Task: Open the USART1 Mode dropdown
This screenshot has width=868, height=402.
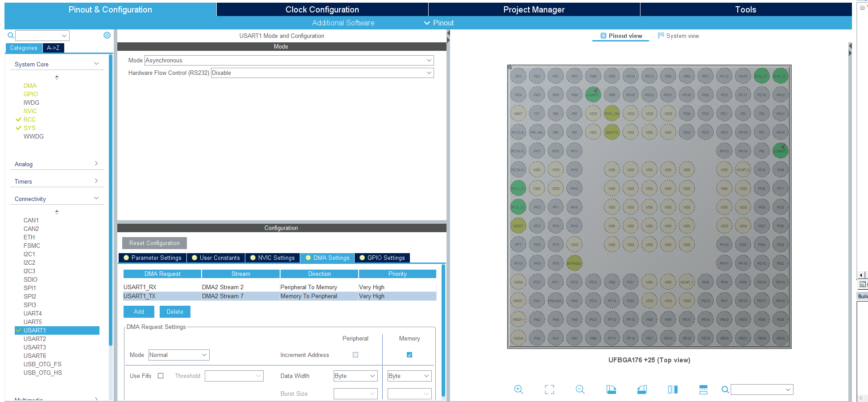Action: click(x=289, y=61)
